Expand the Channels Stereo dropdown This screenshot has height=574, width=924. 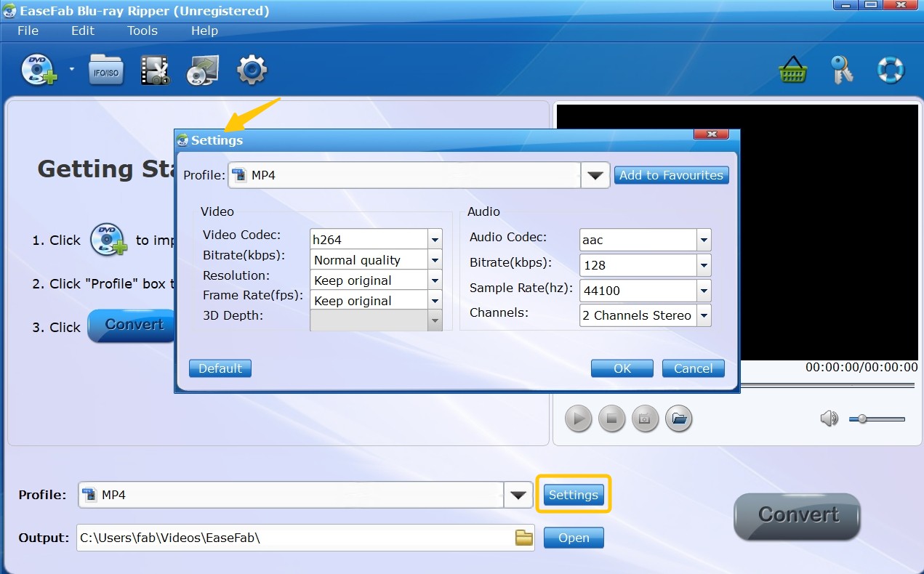click(x=704, y=315)
